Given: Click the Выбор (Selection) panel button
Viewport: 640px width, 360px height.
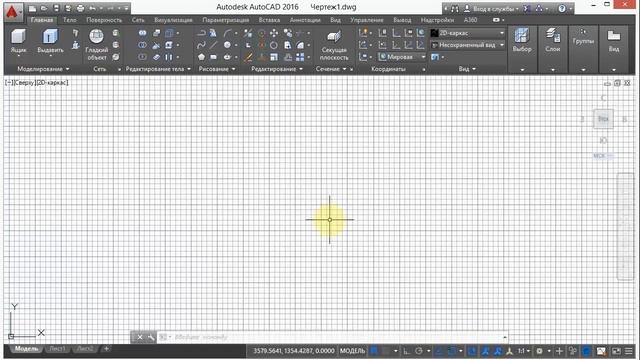Looking at the screenshot, I should tap(522, 49).
